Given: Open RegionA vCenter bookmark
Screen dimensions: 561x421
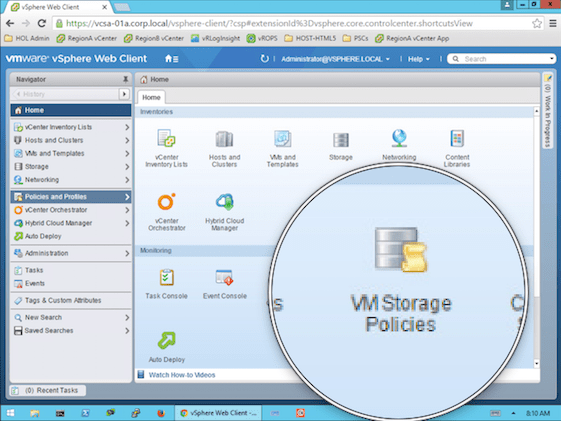Looking at the screenshot, I should pyautogui.click(x=87, y=38).
